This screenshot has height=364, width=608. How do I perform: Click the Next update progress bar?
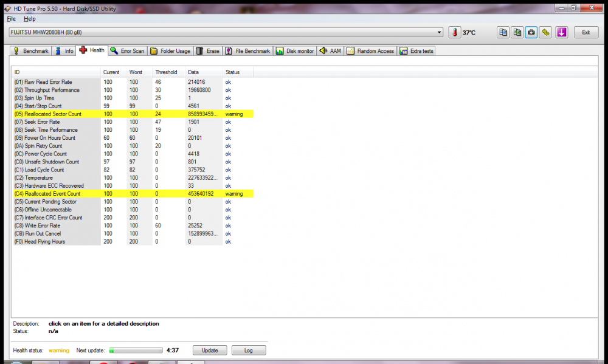tap(136, 351)
